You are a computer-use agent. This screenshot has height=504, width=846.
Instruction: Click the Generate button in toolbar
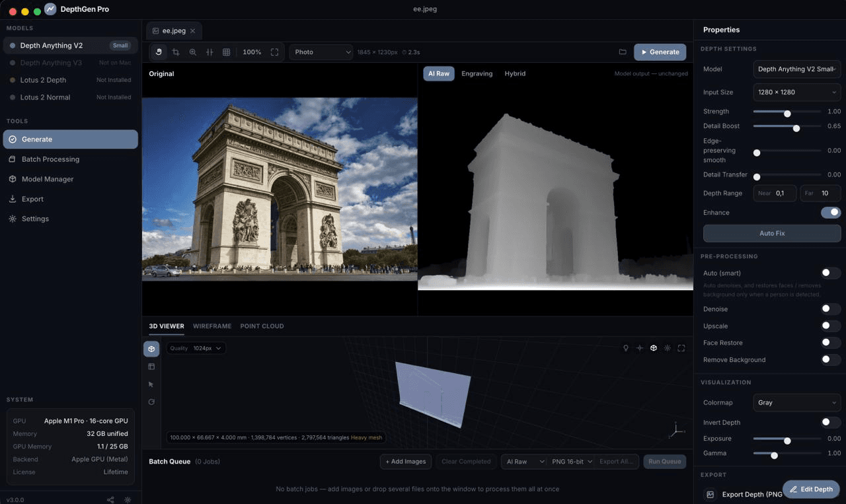pos(660,52)
